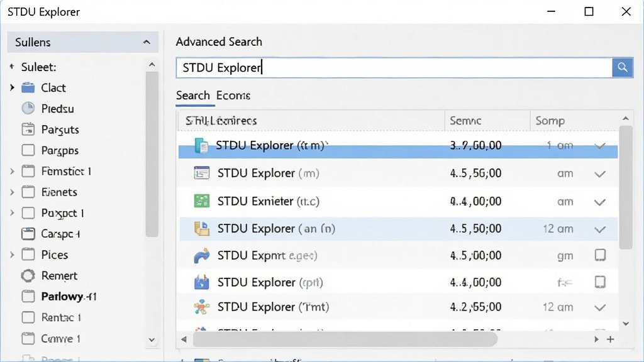The width and height of the screenshot is (644, 362).
Task: Select the Carspc-1 item label
Action: click(x=60, y=234)
